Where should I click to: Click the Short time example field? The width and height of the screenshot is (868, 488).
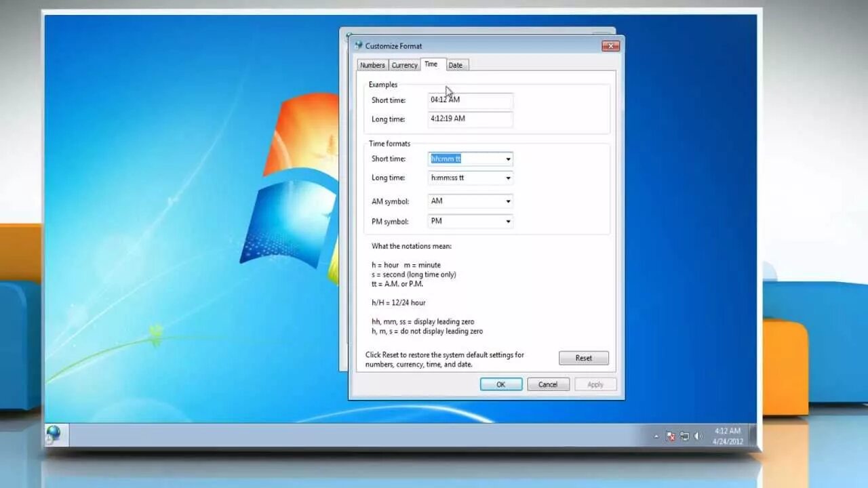coord(470,100)
